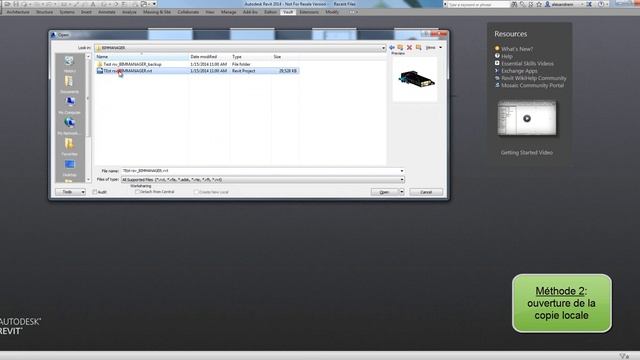
Task: Select 'Revit Project' type cell
Action: 244,71
